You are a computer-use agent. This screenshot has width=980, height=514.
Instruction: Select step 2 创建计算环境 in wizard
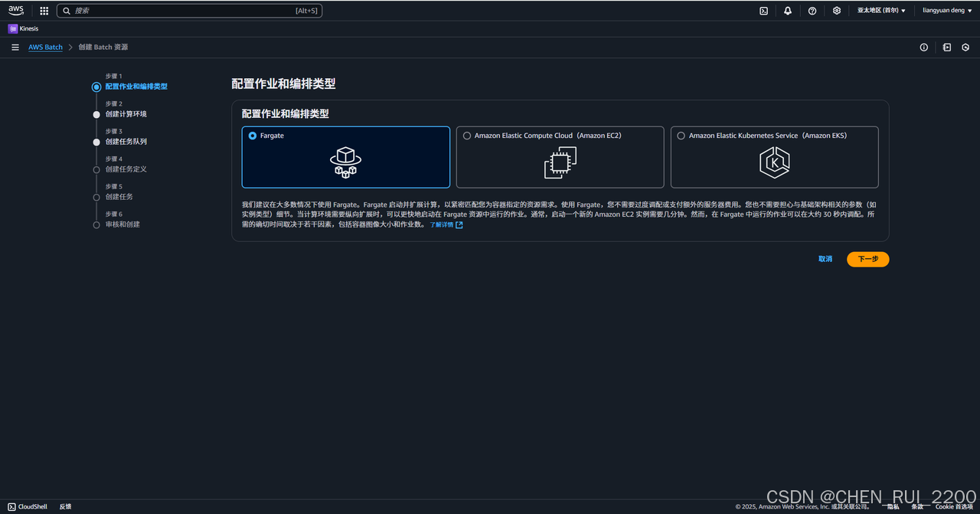126,114
